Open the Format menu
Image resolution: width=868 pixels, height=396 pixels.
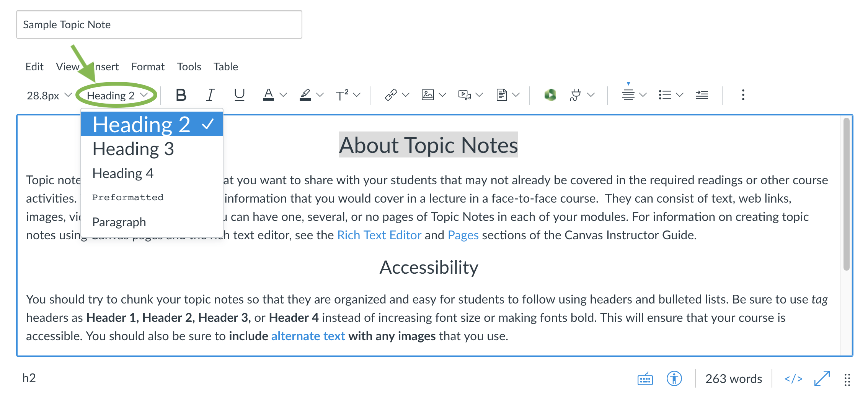[x=148, y=67]
